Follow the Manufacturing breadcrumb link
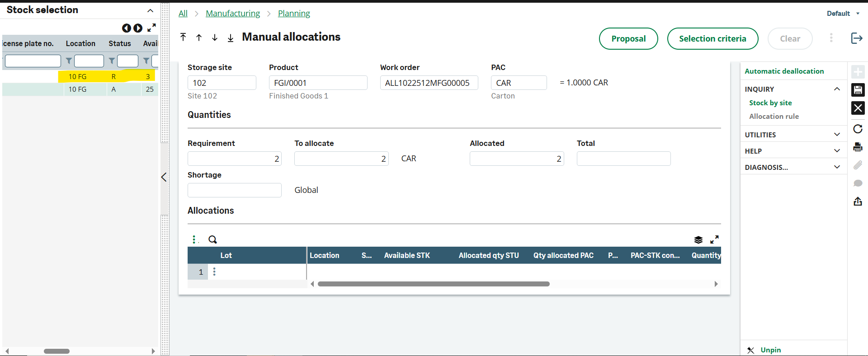868x356 pixels. point(233,14)
